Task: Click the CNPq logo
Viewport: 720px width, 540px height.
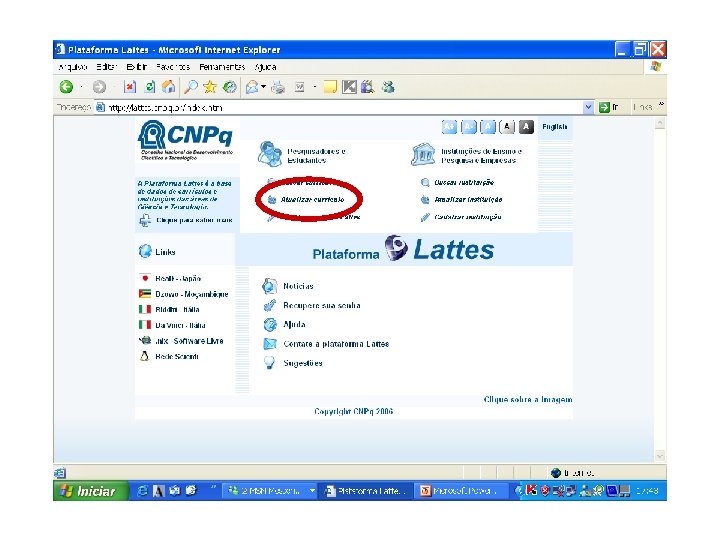Action: click(186, 140)
